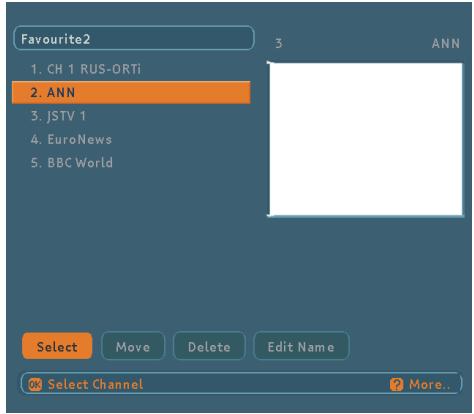Click channel number 3 above preview
474x414 pixels.
coord(279,43)
